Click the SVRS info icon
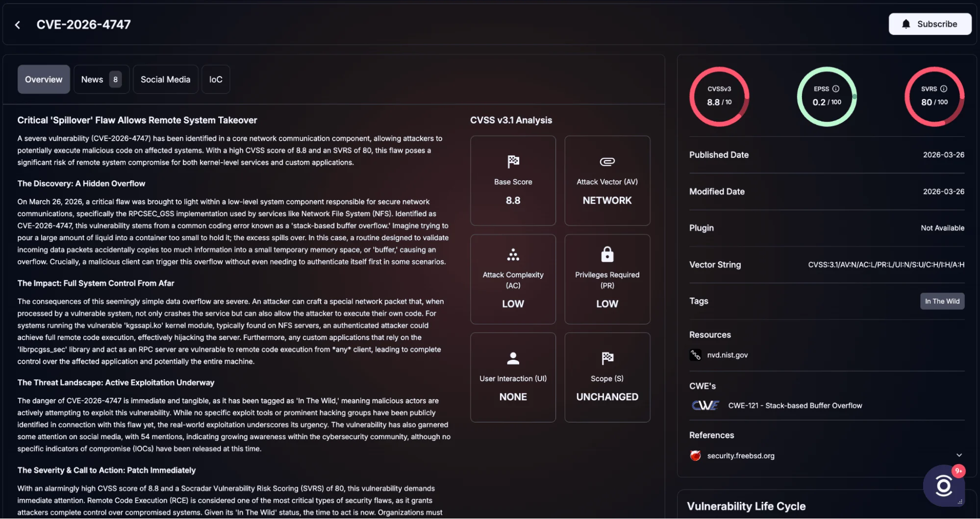Image resolution: width=980 pixels, height=519 pixels. click(x=944, y=89)
